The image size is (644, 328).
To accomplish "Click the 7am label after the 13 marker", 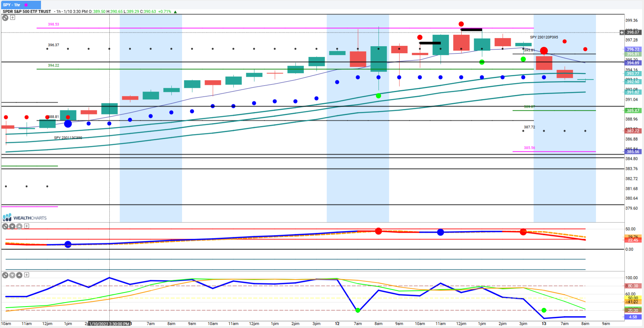I will [x=565, y=324].
